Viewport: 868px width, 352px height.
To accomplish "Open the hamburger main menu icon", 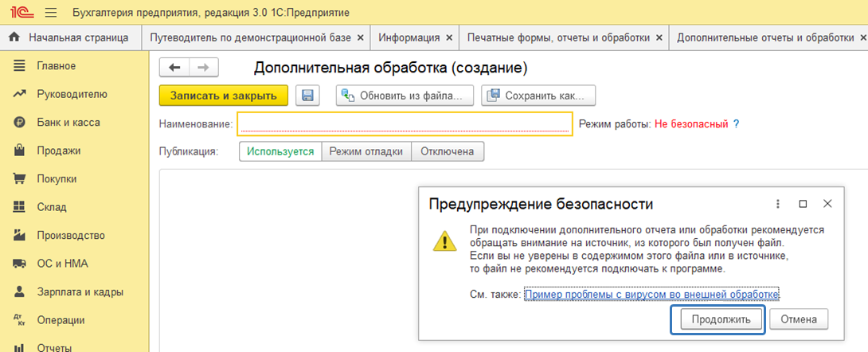I will click(x=51, y=14).
